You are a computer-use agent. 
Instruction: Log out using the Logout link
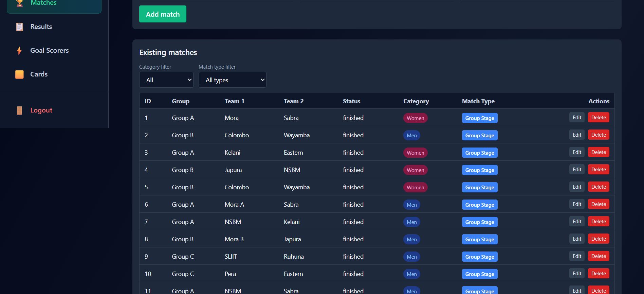coord(41,110)
